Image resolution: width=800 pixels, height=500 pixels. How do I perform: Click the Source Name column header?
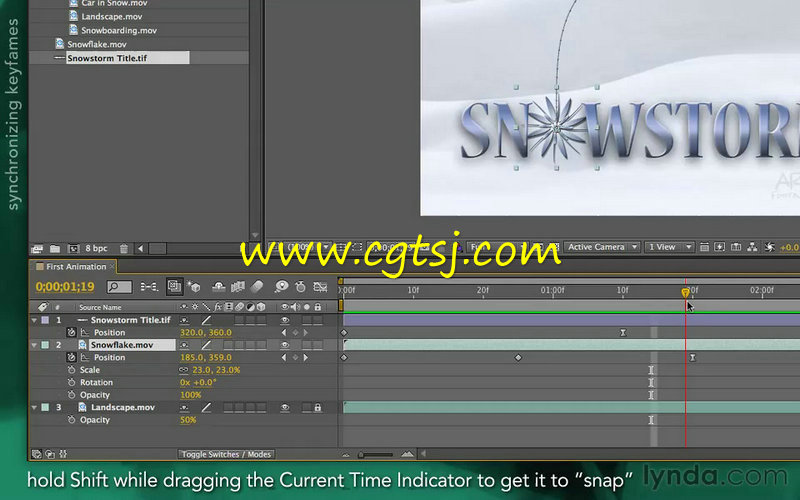pos(100,307)
